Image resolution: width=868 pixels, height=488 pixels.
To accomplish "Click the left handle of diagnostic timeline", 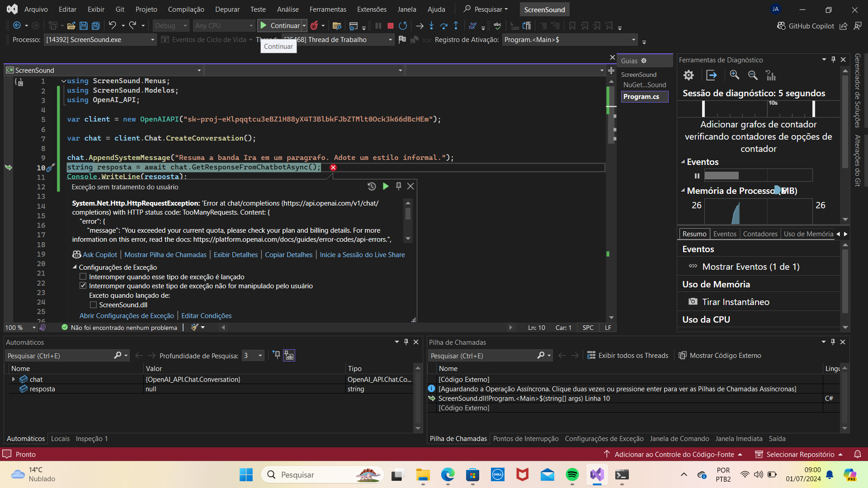I will 703,109.
